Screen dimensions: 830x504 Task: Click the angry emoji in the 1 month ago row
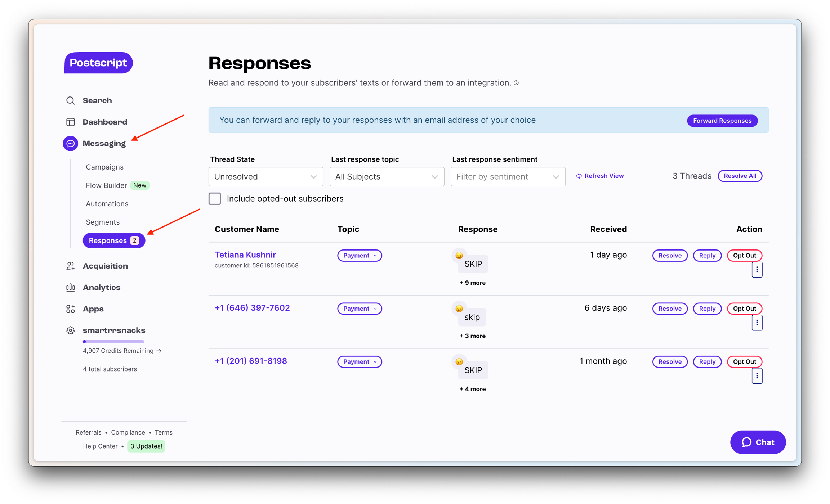click(459, 361)
